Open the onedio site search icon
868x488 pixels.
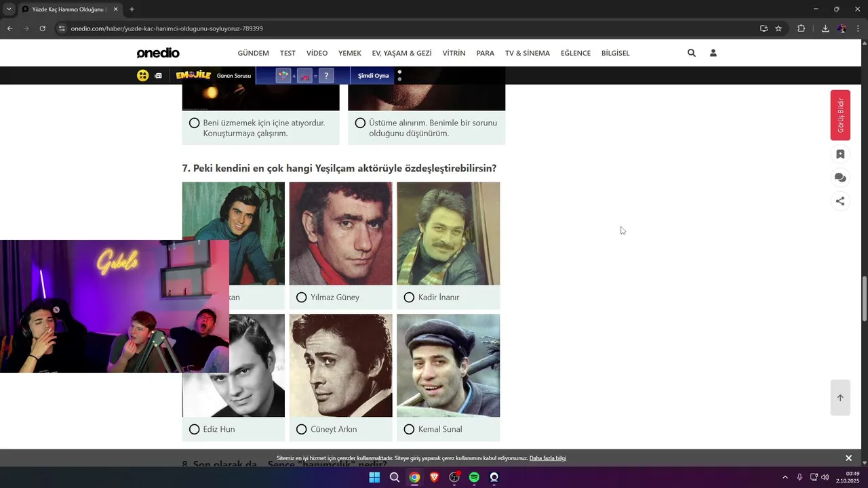(692, 53)
